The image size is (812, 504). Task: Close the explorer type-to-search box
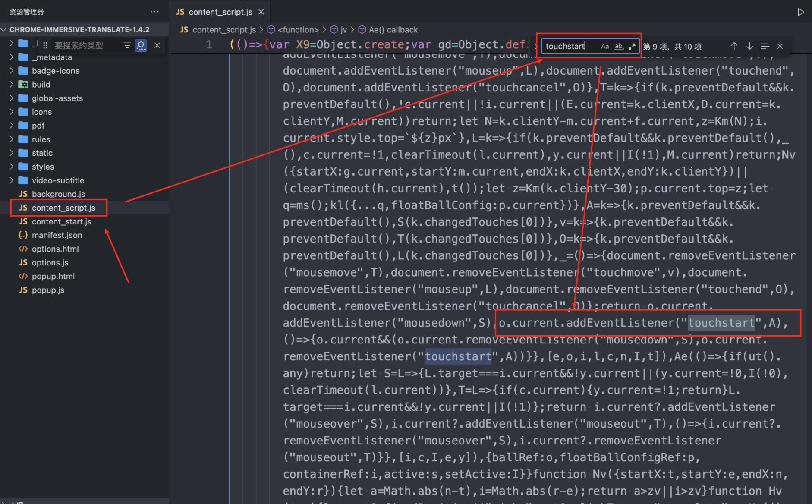coord(157,45)
